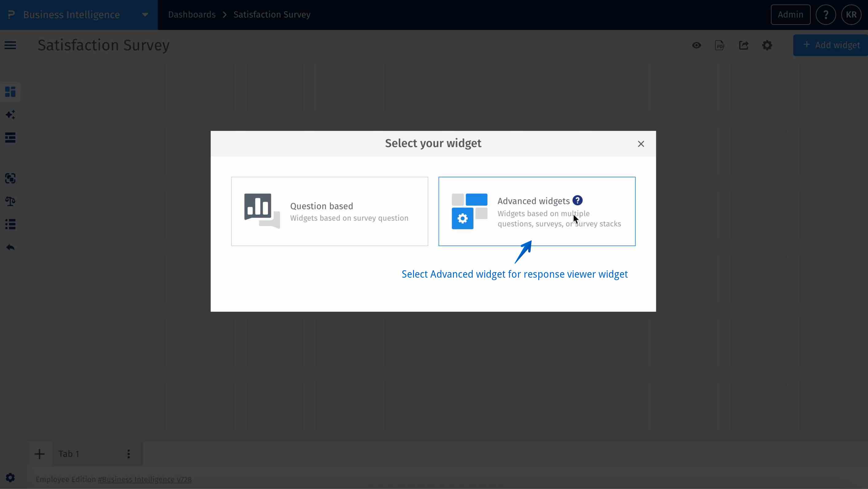Open the compare/scan tool in sidebar
The width and height of the screenshot is (868, 489).
tap(10, 179)
